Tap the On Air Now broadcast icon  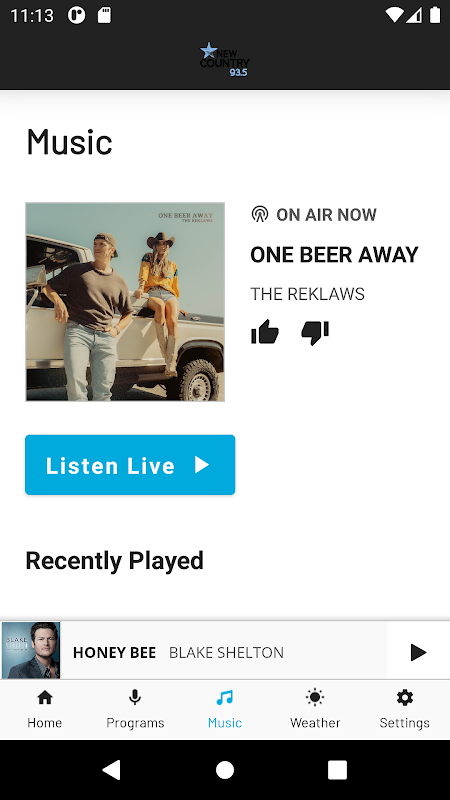260,214
